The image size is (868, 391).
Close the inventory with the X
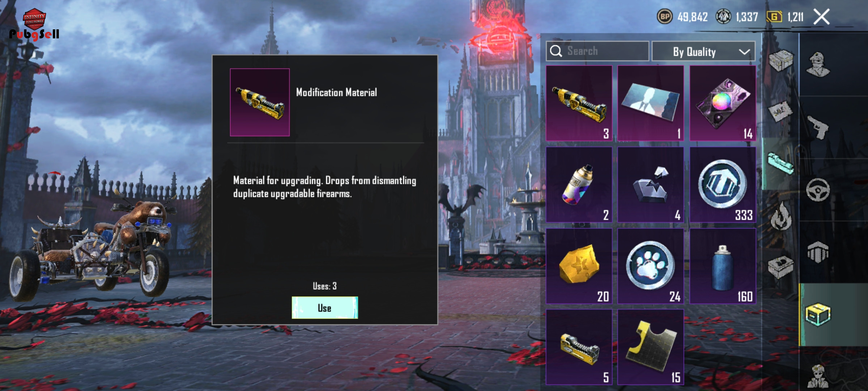(822, 17)
